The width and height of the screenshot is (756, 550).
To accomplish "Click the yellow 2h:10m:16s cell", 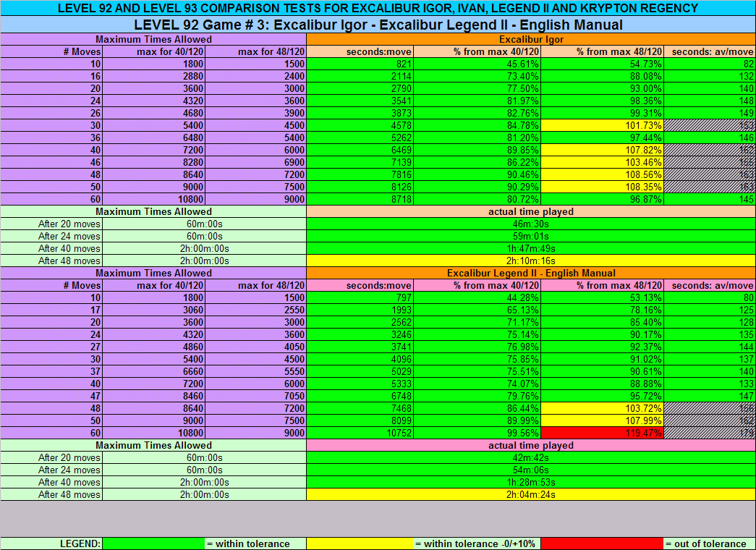I will coord(531,261).
